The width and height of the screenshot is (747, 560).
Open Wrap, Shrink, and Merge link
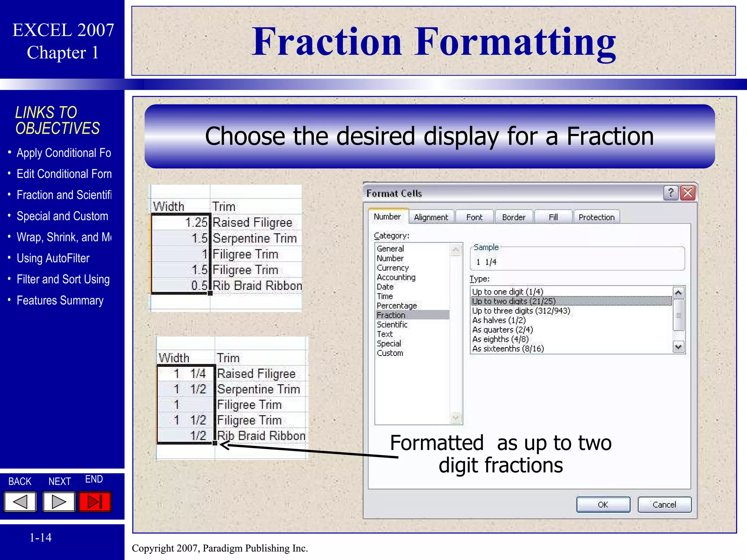[64, 237]
